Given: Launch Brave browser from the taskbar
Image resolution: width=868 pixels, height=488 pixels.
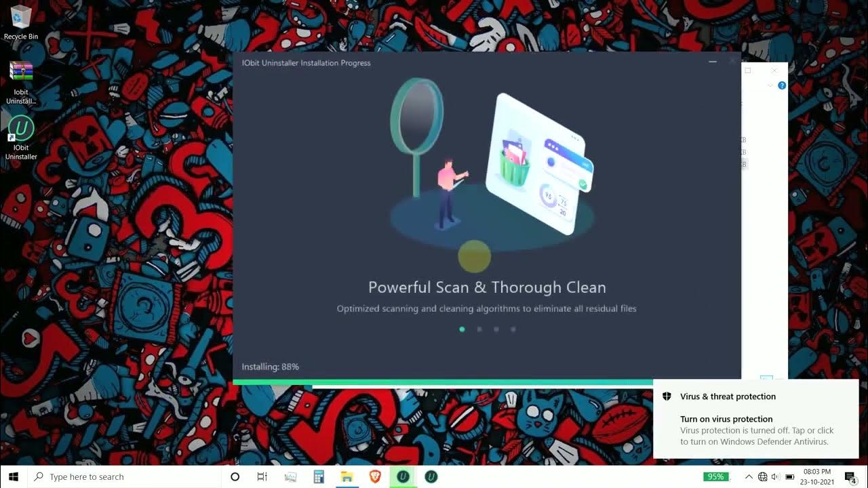Looking at the screenshot, I should pos(375,476).
